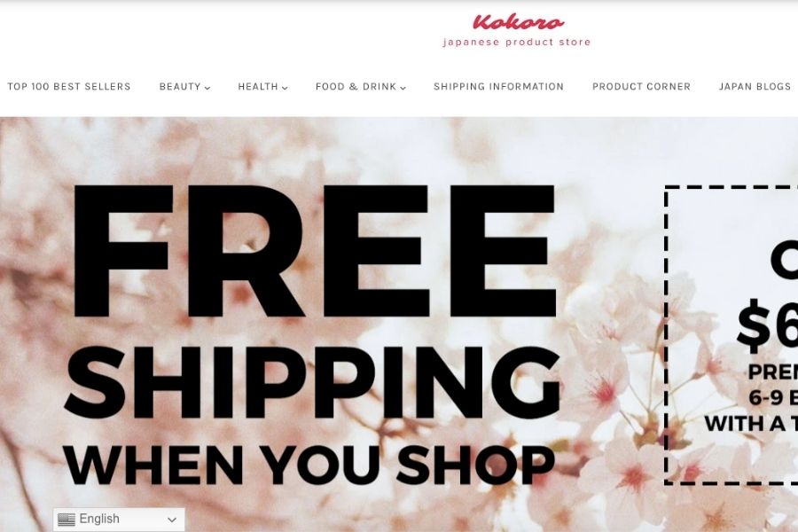This screenshot has width=798, height=532.
Task: Select the Health menu label
Action: click(257, 87)
